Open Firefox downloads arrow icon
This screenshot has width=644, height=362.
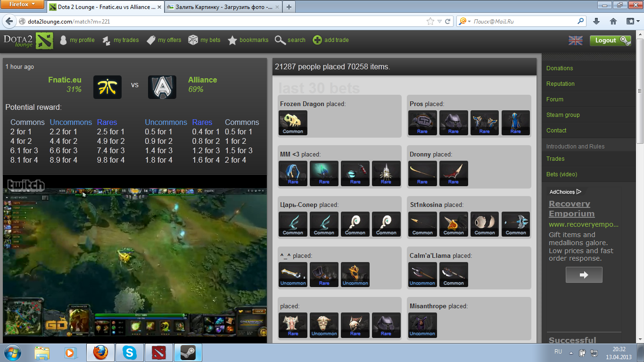click(596, 21)
